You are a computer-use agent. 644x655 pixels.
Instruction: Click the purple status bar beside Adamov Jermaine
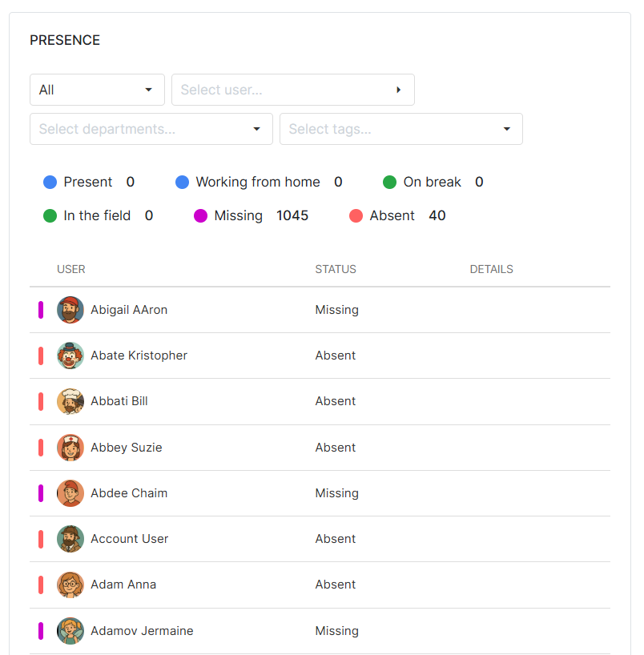click(x=41, y=631)
